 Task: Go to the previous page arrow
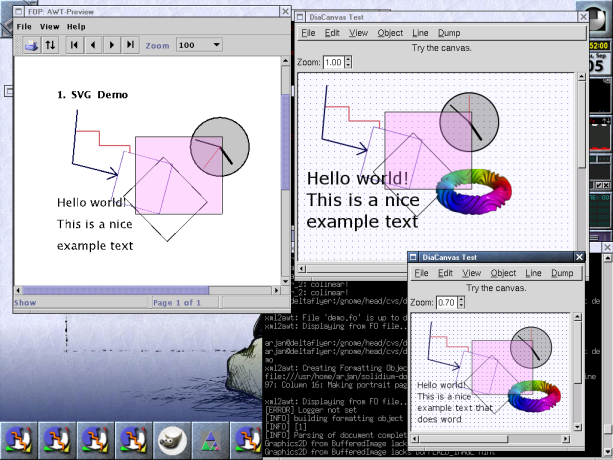click(x=93, y=45)
